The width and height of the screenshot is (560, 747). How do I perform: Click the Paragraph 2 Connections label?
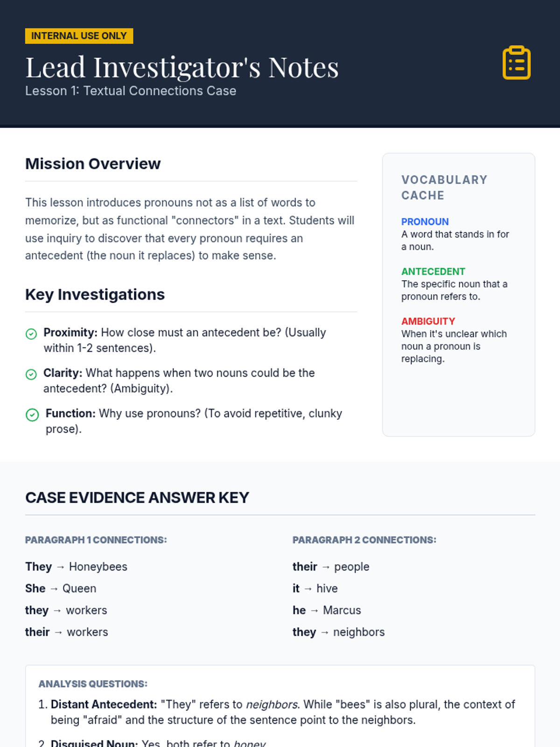(364, 540)
